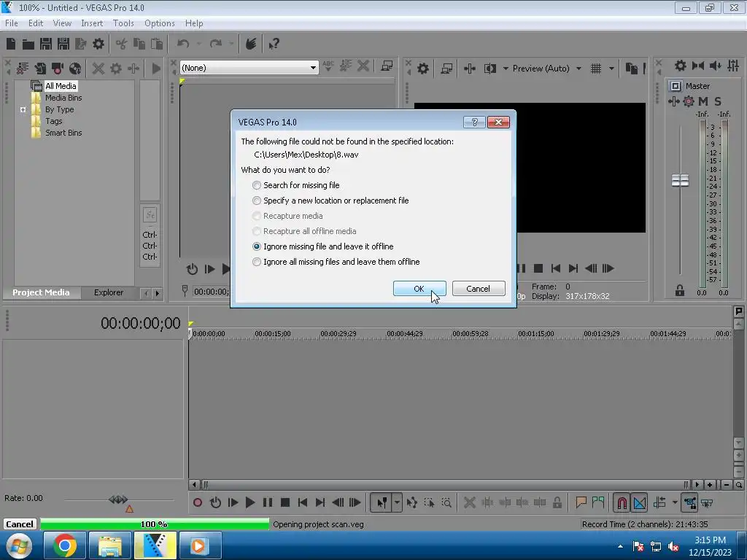Click the Cut scissors icon
The height and width of the screenshot is (560, 747).
click(x=122, y=44)
